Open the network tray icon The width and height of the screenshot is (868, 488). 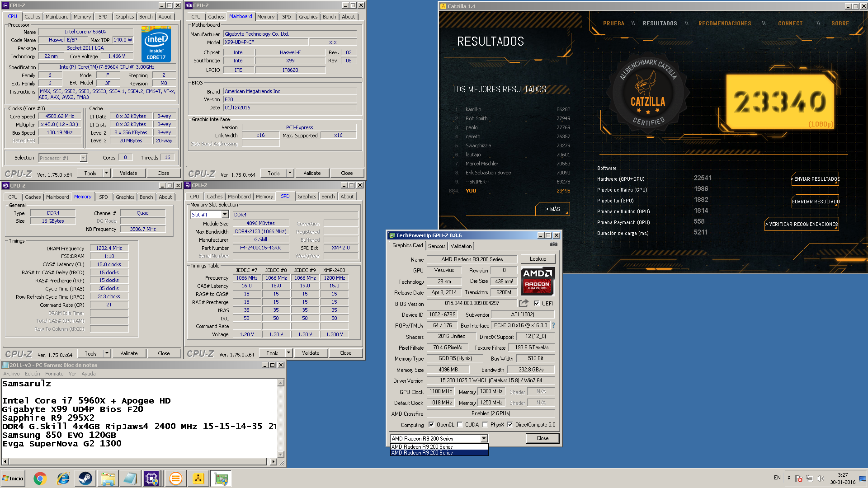[810, 479]
